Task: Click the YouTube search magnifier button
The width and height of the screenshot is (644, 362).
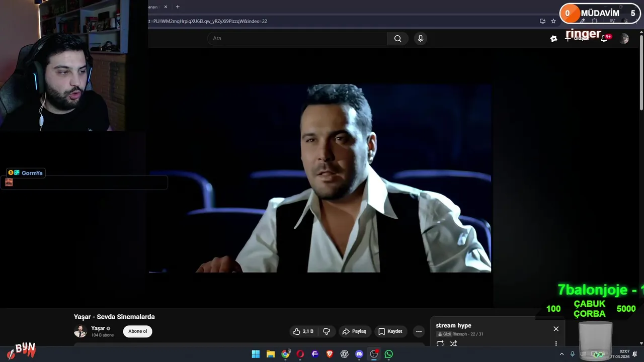Action: tap(397, 39)
